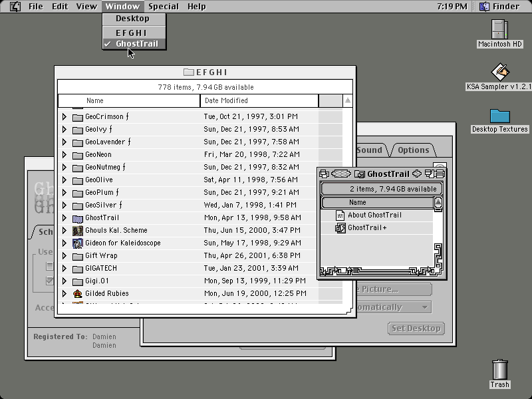Click the Finder application menu icon
This screenshot has width=532, height=399.
(x=484, y=7)
